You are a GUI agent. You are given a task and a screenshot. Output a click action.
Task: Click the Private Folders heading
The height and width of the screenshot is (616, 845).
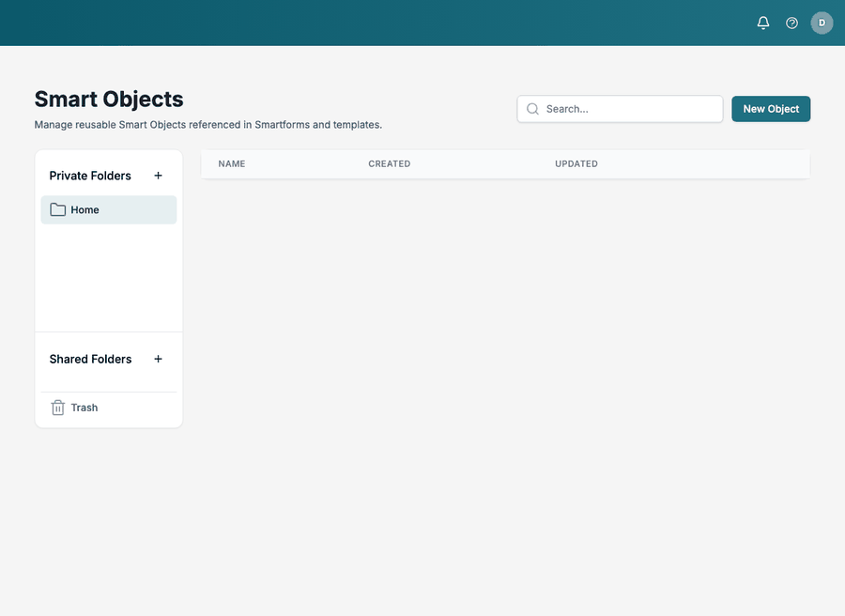click(x=90, y=176)
